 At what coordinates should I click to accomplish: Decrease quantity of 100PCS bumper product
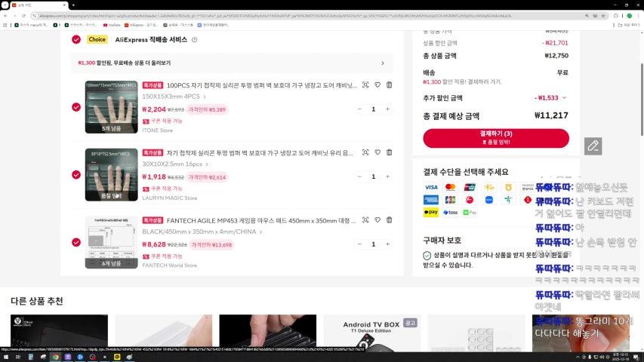click(359, 109)
